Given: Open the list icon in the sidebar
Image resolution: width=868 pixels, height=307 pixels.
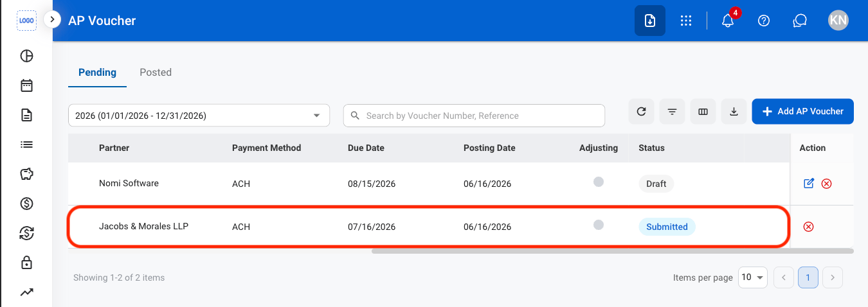Looking at the screenshot, I should [x=26, y=145].
